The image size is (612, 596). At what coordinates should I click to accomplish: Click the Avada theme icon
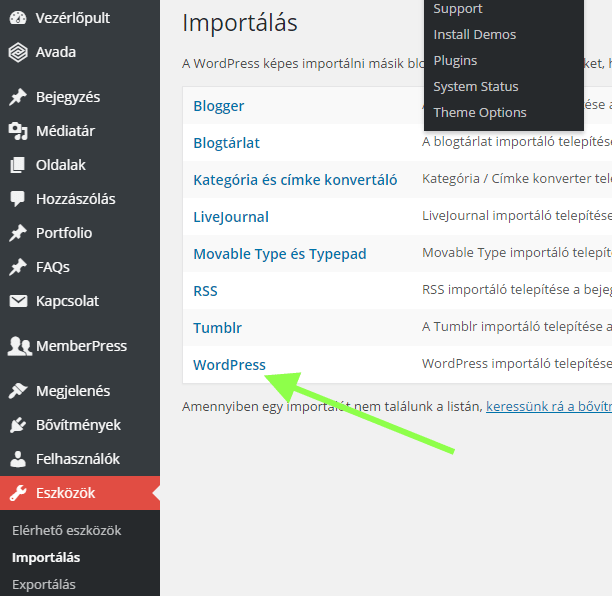click(x=18, y=52)
